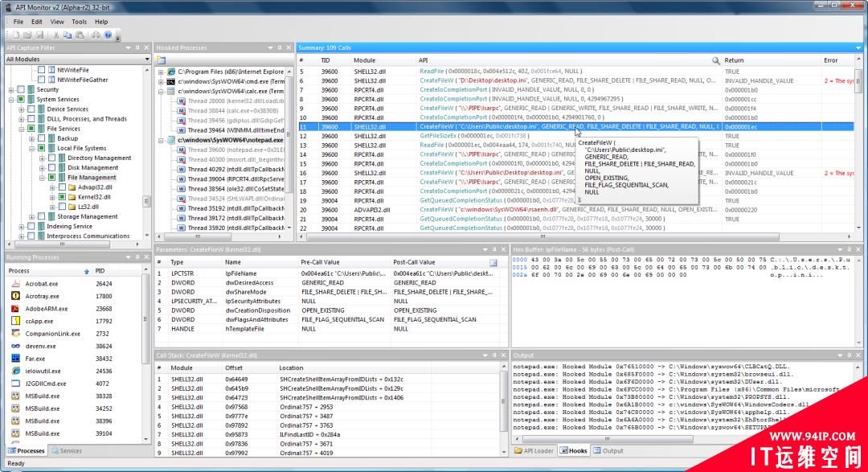
Task: Expand the Security tree node
Action: click(x=11, y=90)
